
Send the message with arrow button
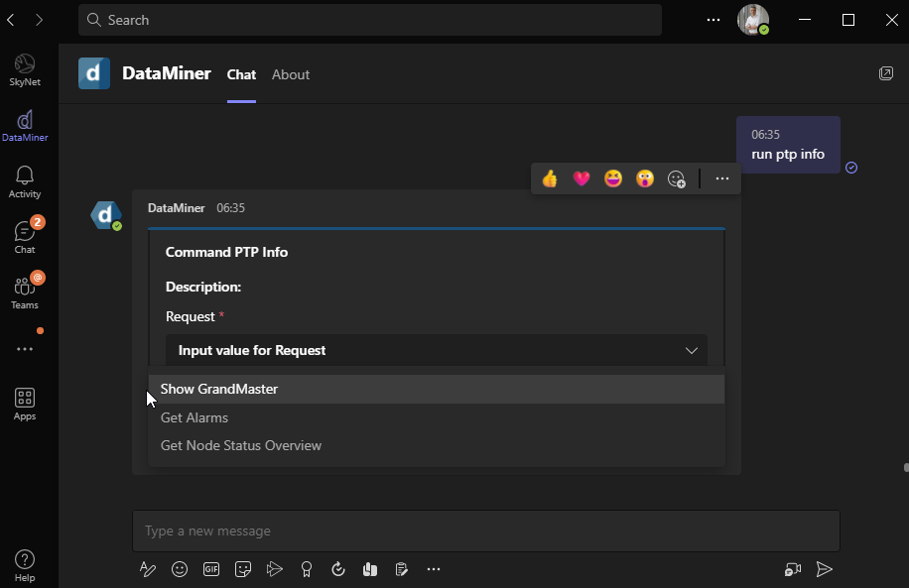click(825, 569)
